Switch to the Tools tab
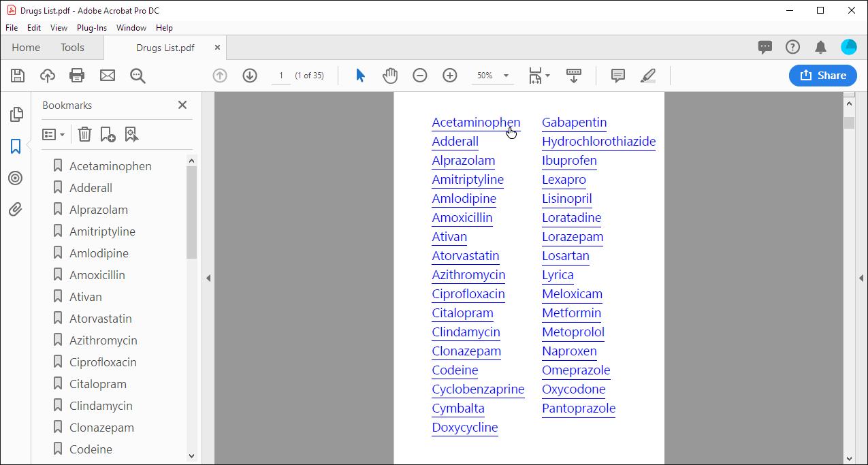Screen dimensions: 868x465 72,48
